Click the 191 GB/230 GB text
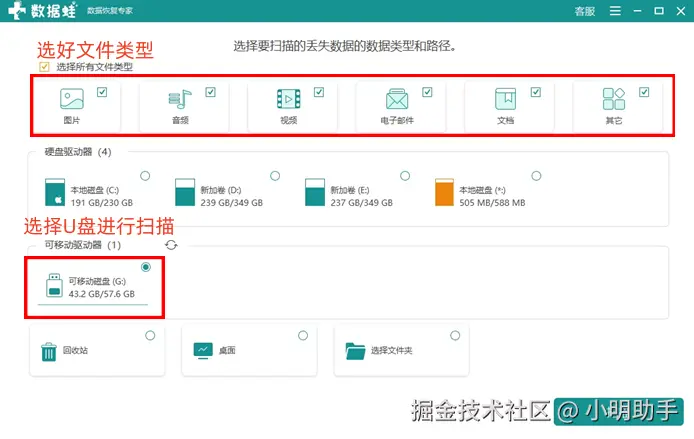The height and width of the screenshot is (439, 694). coord(101,203)
